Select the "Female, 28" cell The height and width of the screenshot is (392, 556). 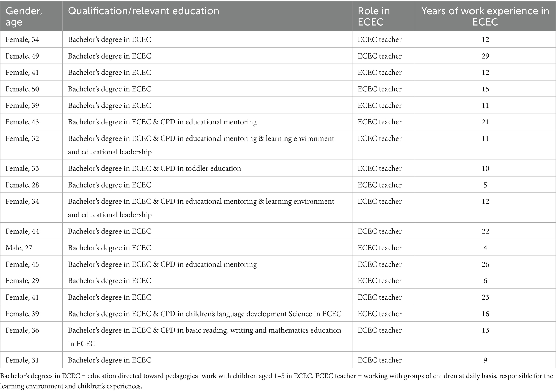click(x=22, y=185)
